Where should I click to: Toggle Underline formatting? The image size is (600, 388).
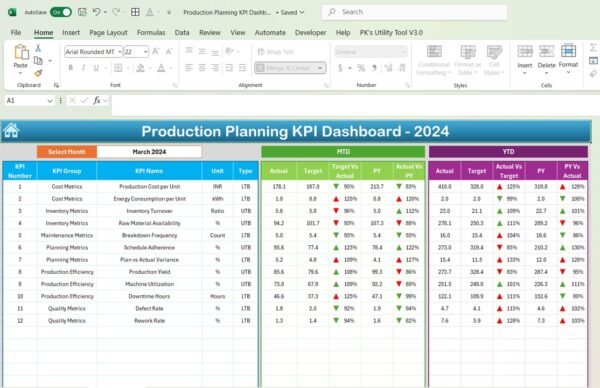click(96, 68)
